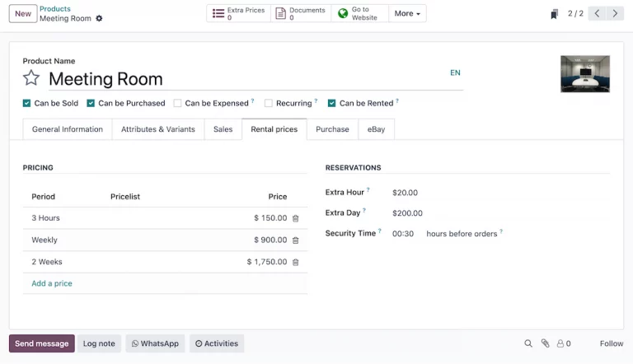The image size is (633, 364).
Task: Toggle the Recurring checkbox
Action: point(269,103)
